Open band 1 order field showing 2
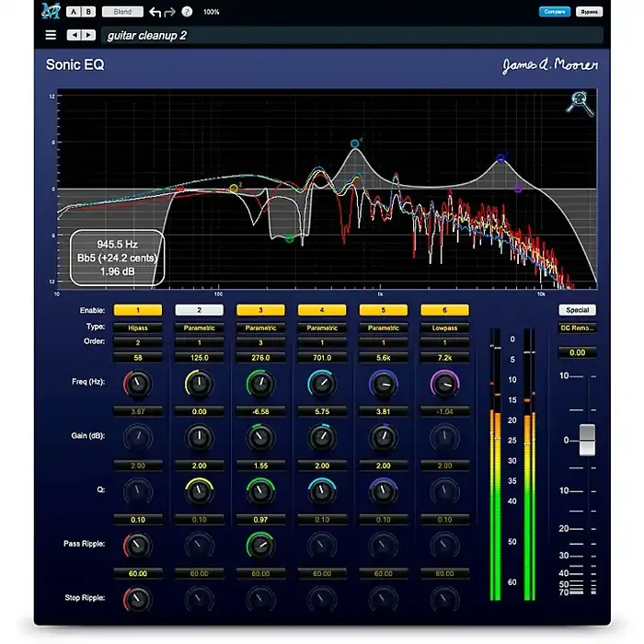 (x=138, y=342)
